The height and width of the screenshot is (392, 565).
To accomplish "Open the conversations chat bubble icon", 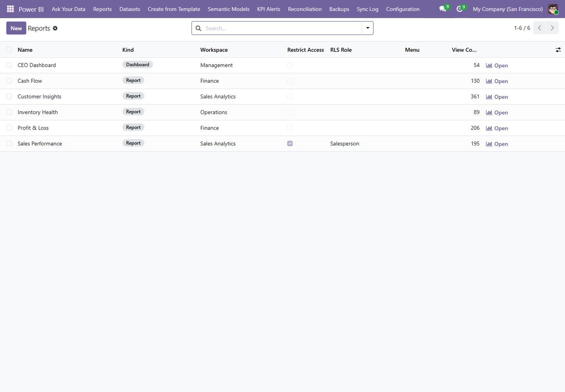I will pyautogui.click(x=442, y=9).
